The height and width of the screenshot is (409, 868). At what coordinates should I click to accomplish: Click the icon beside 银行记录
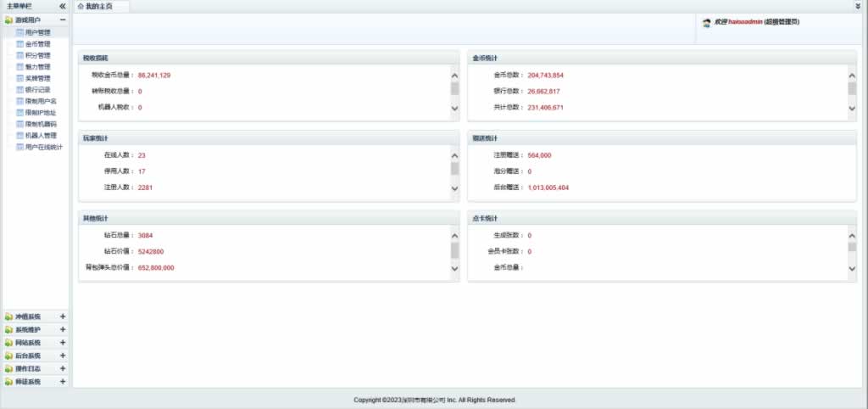[19, 89]
